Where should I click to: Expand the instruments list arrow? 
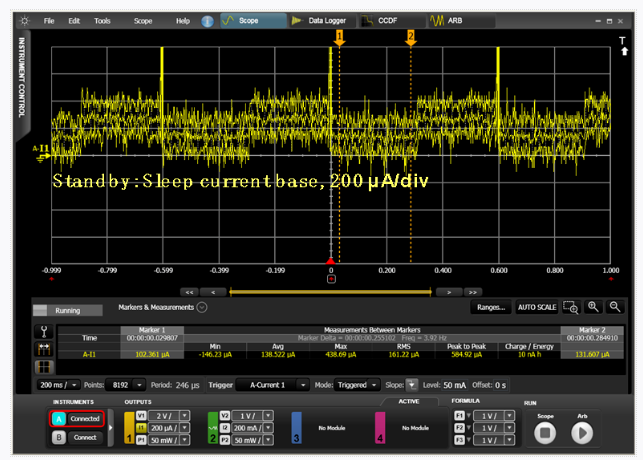pyautogui.click(x=110, y=428)
